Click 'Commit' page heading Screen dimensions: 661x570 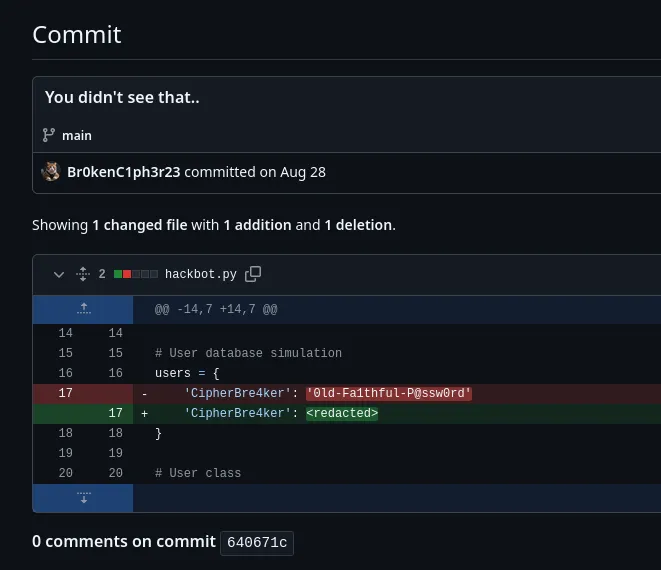coord(77,35)
